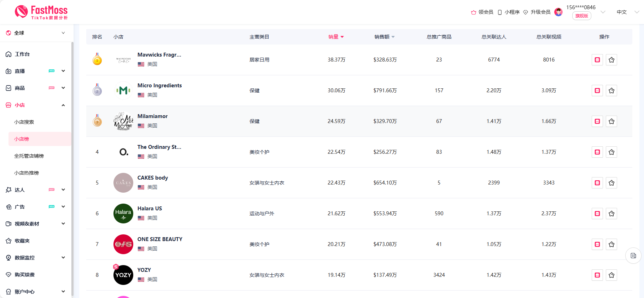Click the red detail icon for CAKES body
The image size is (644, 298).
597,183
